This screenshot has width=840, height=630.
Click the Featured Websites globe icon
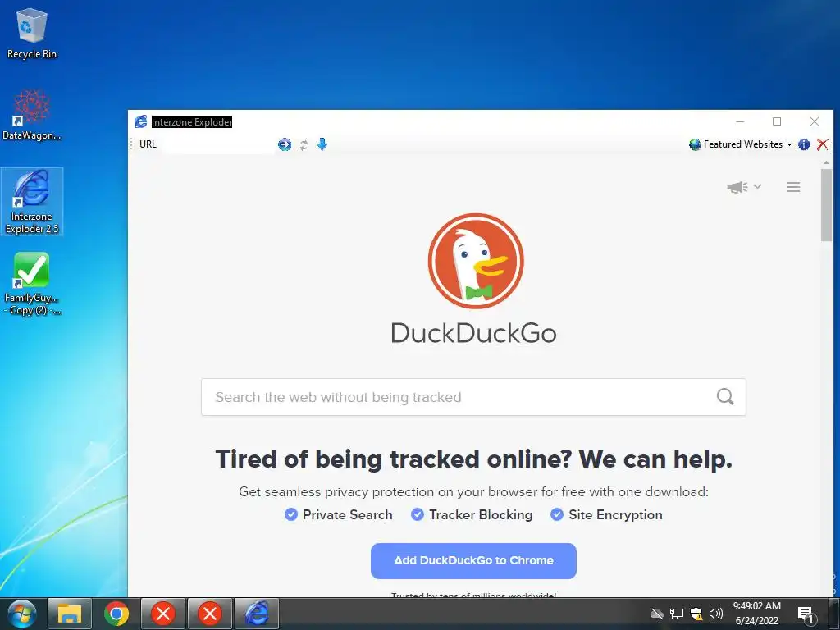(x=695, y=144)
